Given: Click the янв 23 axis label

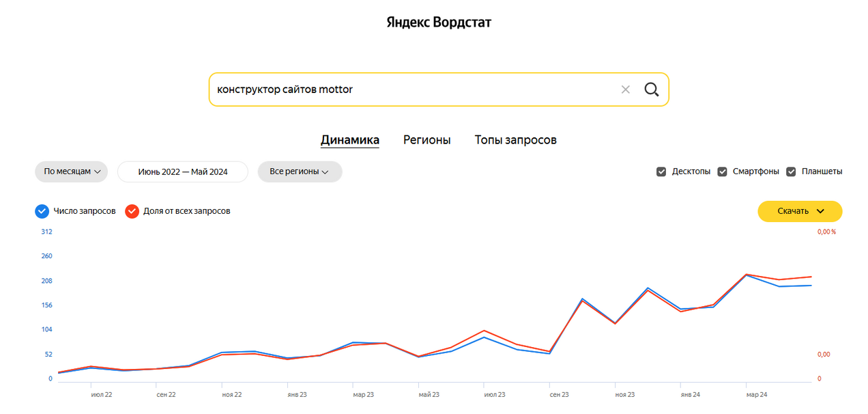Looking at the screenshot, I should click(x=297, y=395).
